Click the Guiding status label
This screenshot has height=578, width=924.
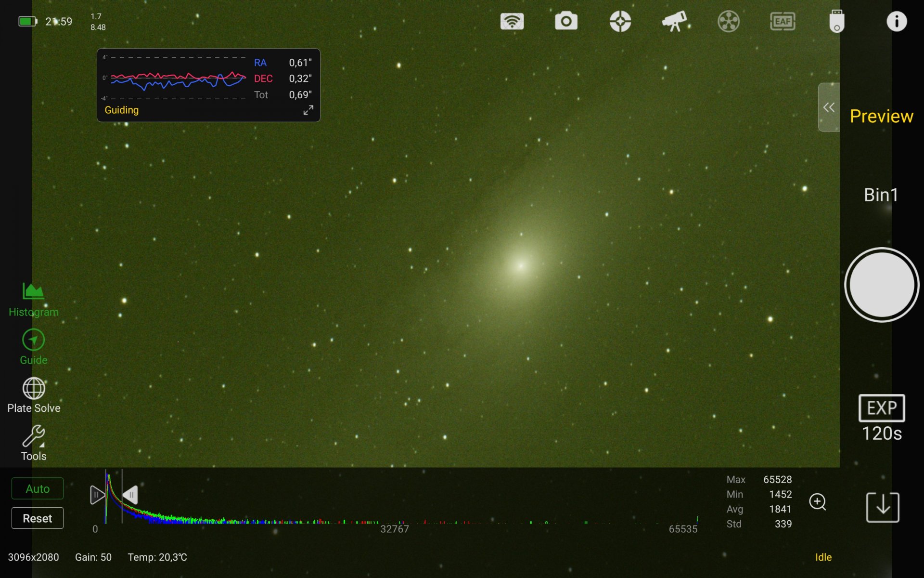pyautogui.click(x=122, y=110)
